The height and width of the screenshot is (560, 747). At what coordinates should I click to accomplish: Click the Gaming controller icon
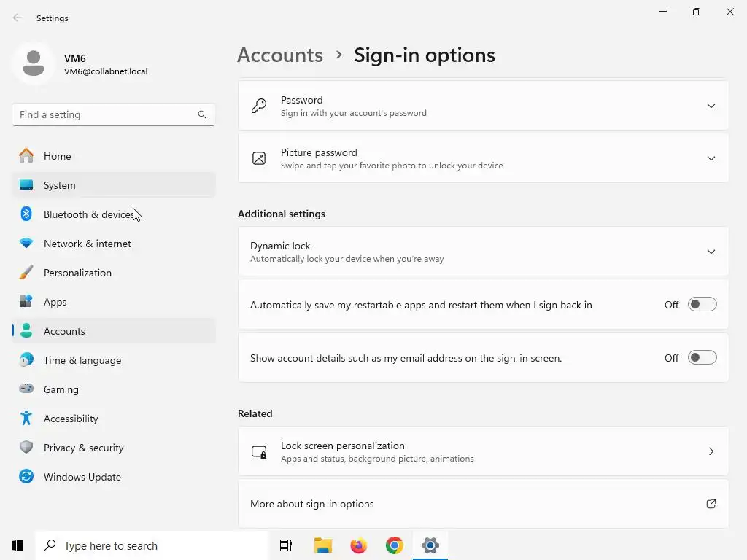tap(26, 389)
